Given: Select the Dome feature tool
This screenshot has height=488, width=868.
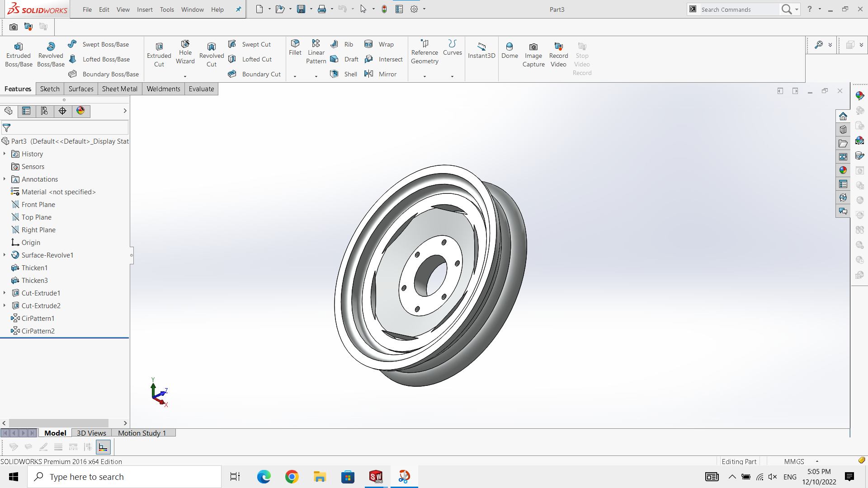Looking at the screenshot, I should click(509, 51).
